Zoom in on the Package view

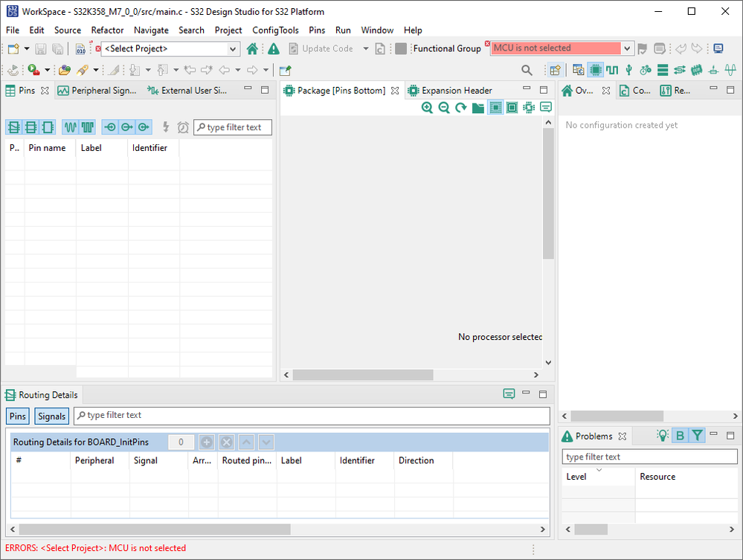pos(427,108)
